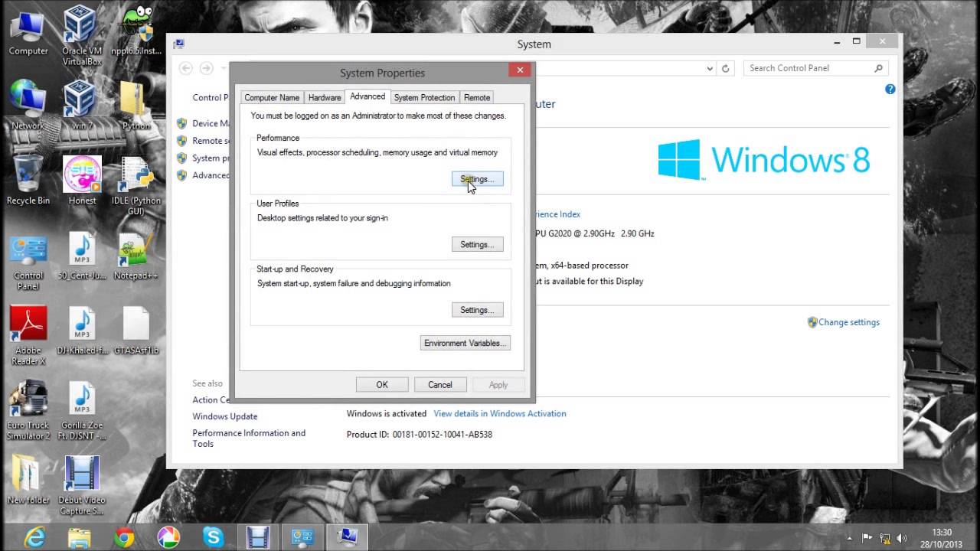Open the Adobe Reader X shortcut
Screen dimensions: 980x551
(x=28, y=336)
